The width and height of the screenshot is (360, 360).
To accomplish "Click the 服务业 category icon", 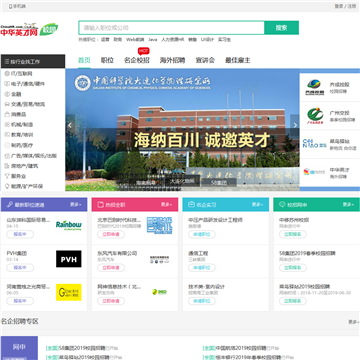I will pyautogui.click(x=7, y=176).
